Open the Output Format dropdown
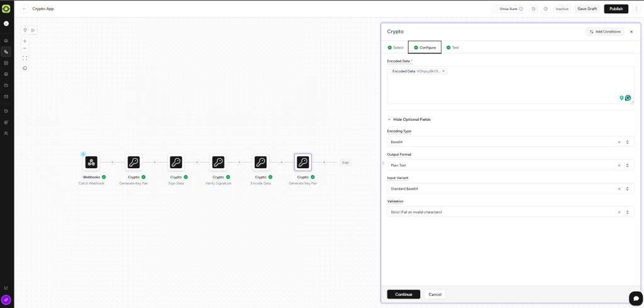Screen dimensions: 644x308 pyautogui.click(x=503, y=166)
